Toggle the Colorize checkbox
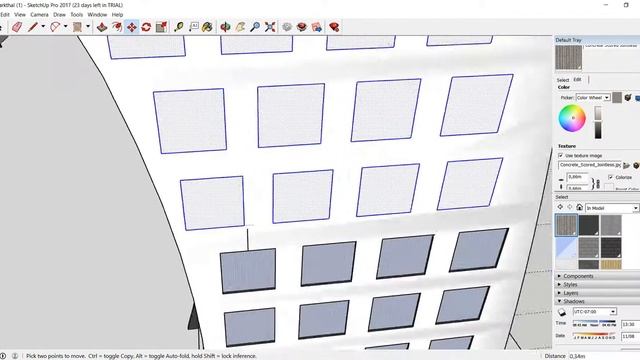Screen dimensions: 640x360 point(611,177)
